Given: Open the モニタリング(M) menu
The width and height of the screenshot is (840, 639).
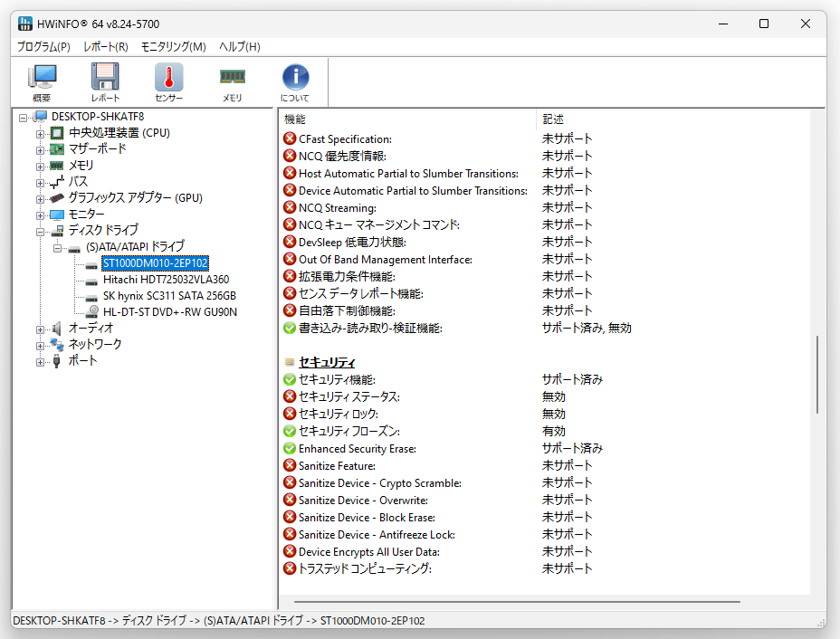Looking at the screenshot, I should click(x=173, y=46).
